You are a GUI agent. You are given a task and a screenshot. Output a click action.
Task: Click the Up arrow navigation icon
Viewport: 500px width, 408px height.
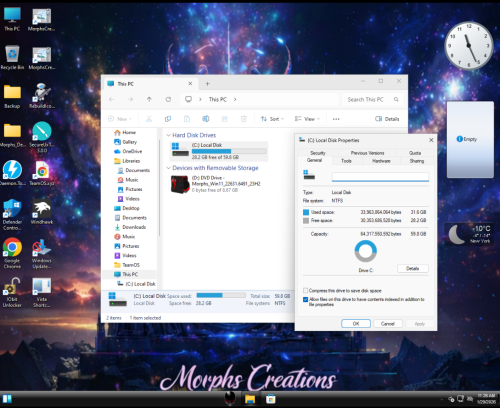point(149,99)
